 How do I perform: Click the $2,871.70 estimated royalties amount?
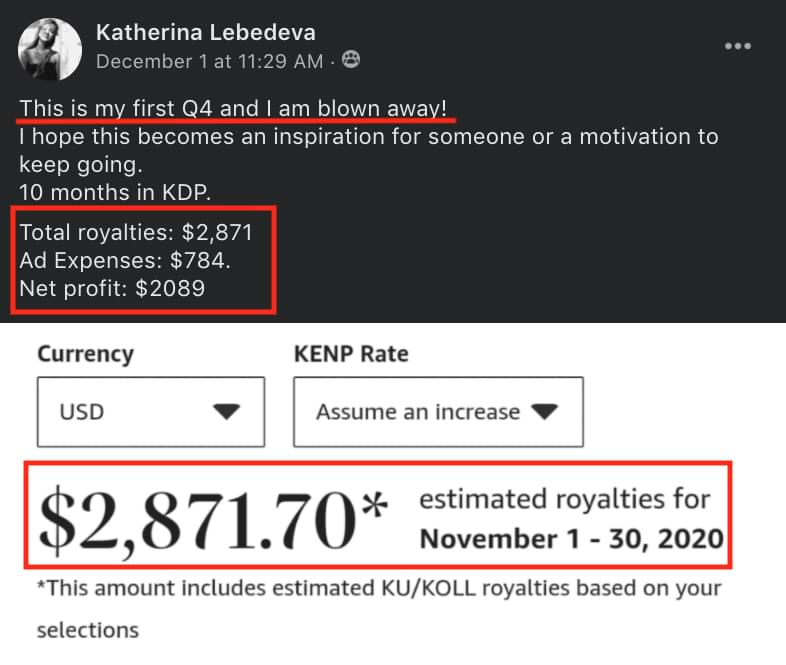click(x=198, y=520)
